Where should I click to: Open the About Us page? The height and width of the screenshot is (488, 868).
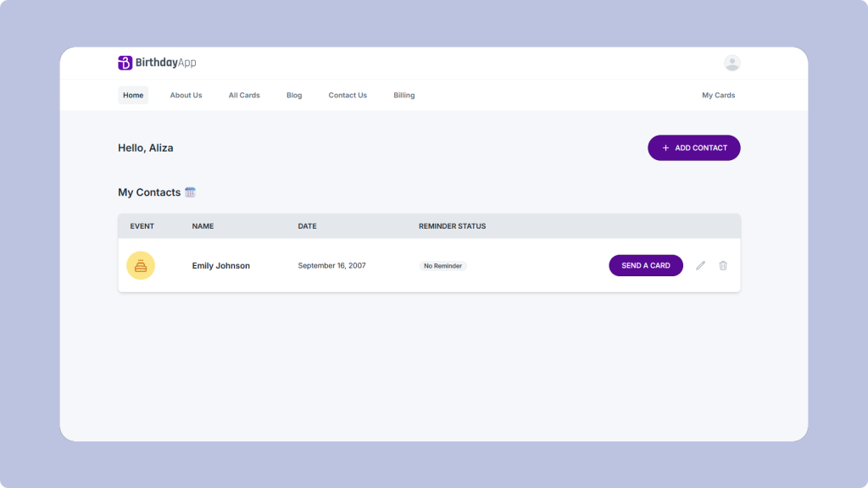coord(186,95)
